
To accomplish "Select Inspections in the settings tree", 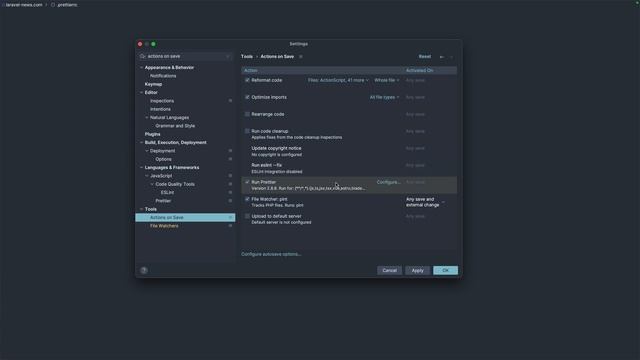I will click(162, 101).
